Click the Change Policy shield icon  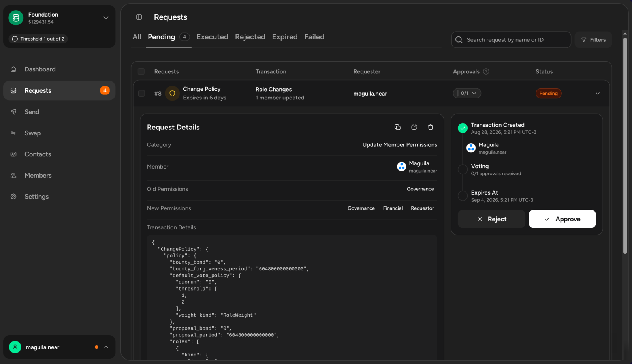click(172, 94)
